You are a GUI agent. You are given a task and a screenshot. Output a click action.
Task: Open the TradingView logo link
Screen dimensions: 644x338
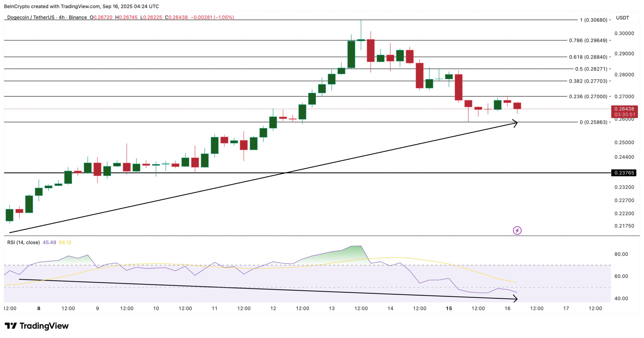coord(36,326)
